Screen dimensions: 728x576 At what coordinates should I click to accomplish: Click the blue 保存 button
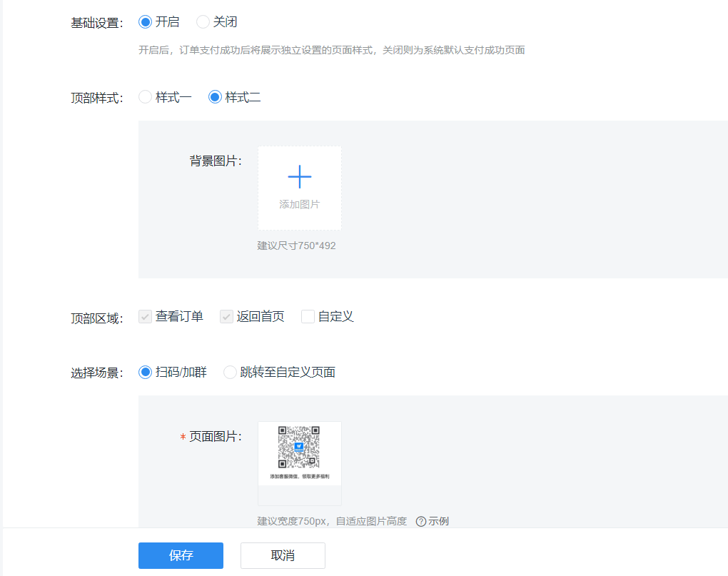181,555
